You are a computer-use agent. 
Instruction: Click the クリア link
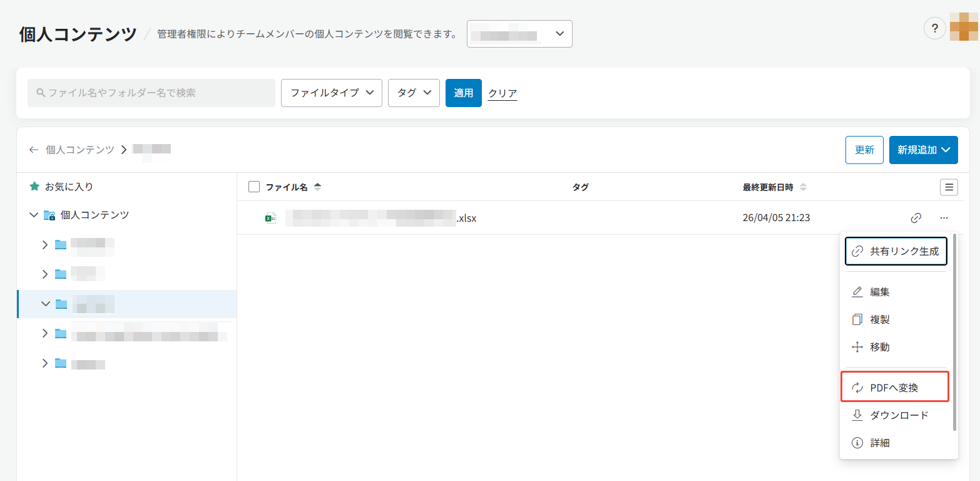503,93
